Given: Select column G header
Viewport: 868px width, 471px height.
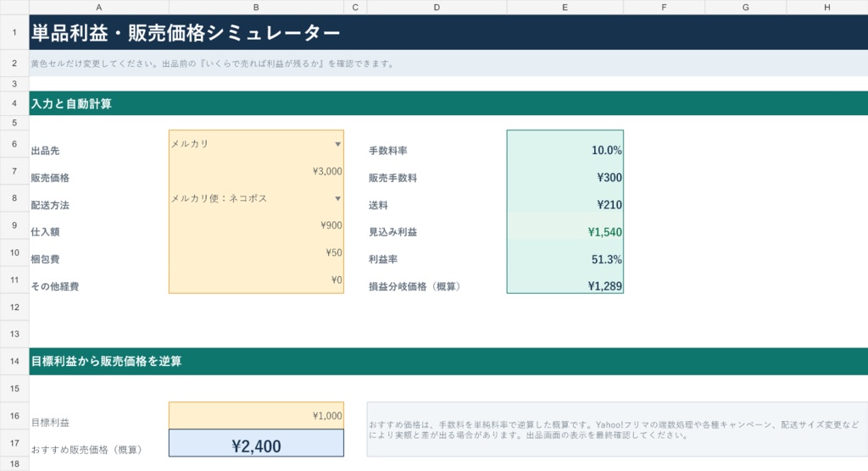Looking at the screenshot, I should click(x=746, y=7).
